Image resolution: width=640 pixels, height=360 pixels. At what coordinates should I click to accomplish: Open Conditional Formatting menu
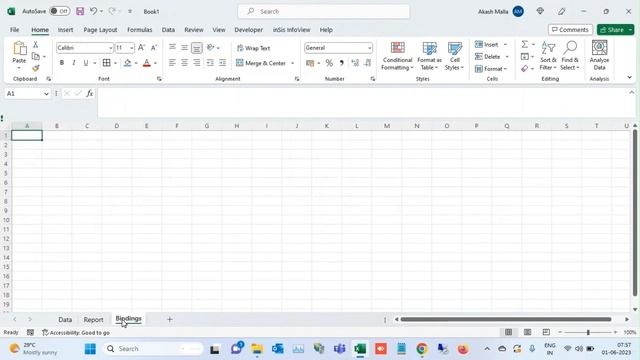397,56
